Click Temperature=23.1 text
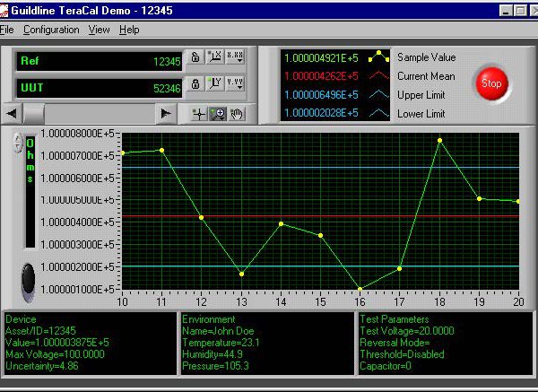538x392 pixels. pos(221,343)
